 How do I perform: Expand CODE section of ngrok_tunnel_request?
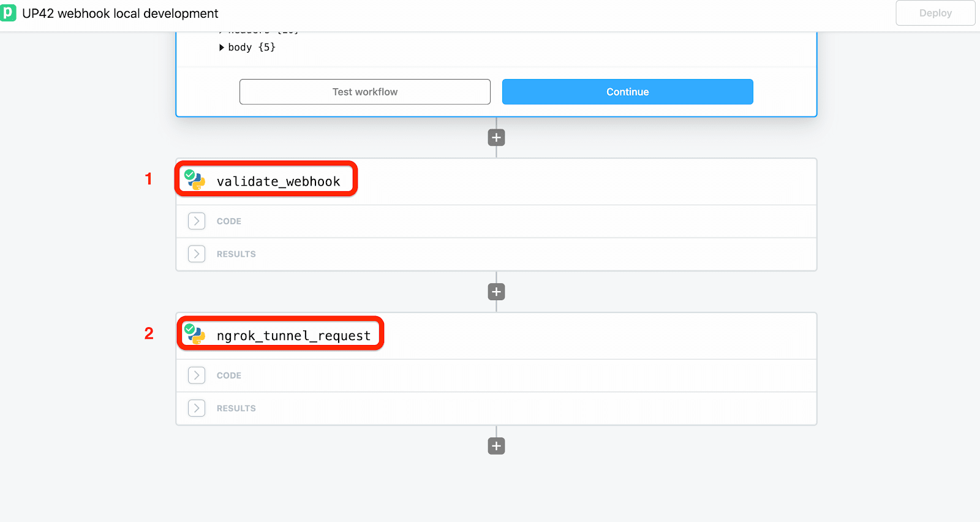(x=197, y=376)
